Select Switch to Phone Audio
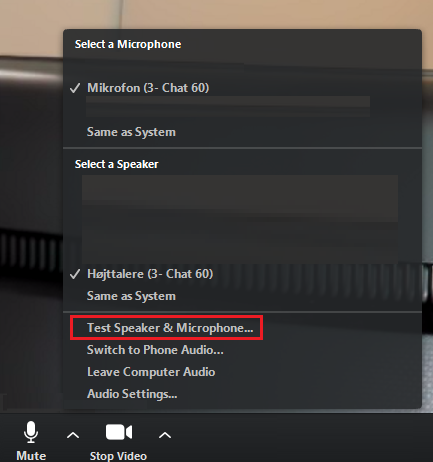 155,350
